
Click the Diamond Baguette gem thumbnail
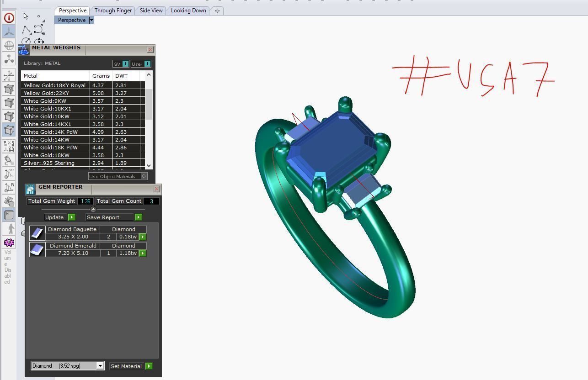click(x=37, y=233)
